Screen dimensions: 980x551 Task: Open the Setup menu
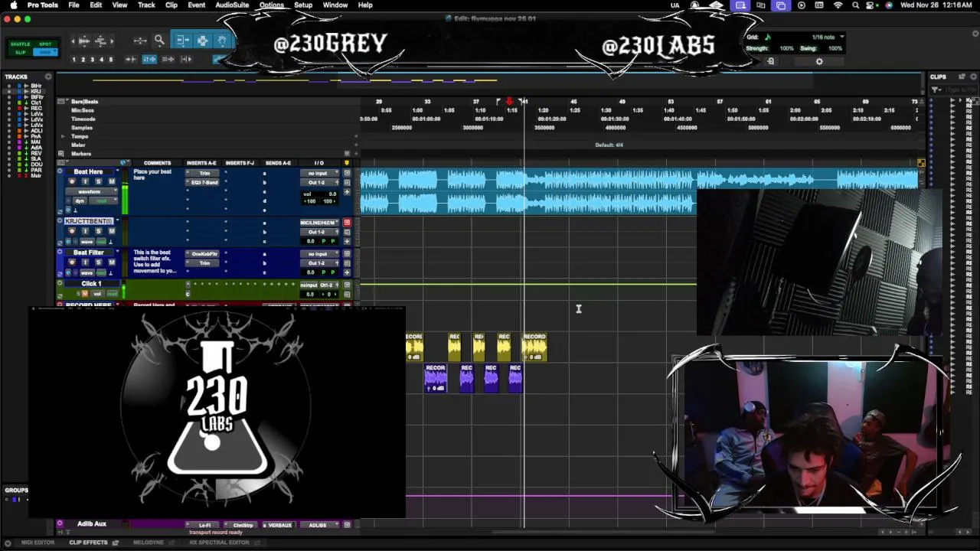point(303,5)
